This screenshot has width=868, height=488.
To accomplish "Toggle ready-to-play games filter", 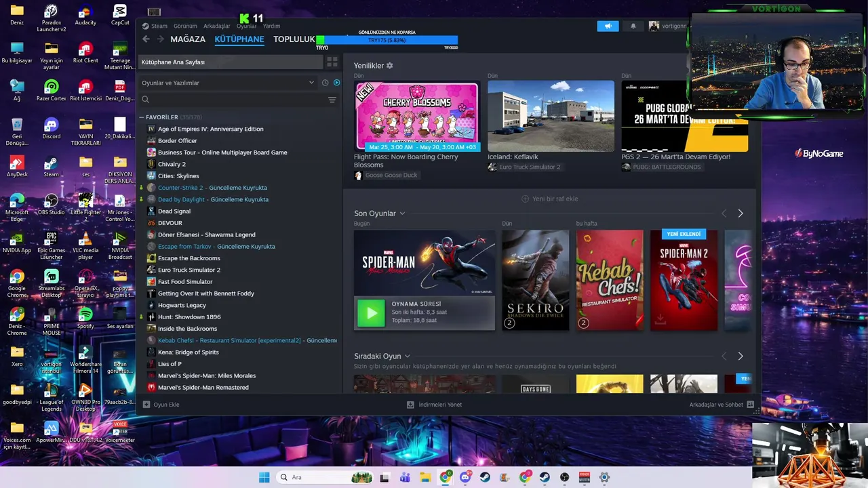I will coord(336,83).
